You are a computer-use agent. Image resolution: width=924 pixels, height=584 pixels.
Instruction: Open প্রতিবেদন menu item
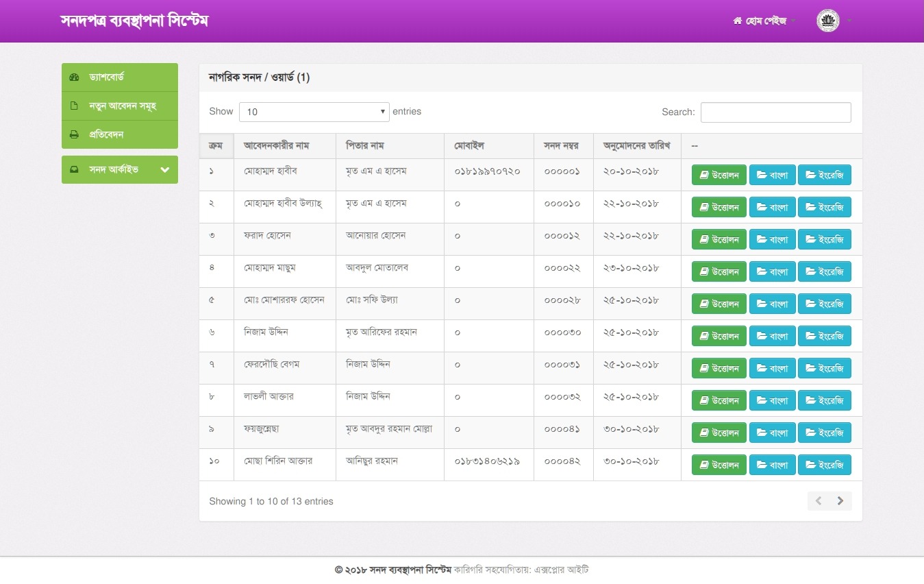(x=120, y=135)
